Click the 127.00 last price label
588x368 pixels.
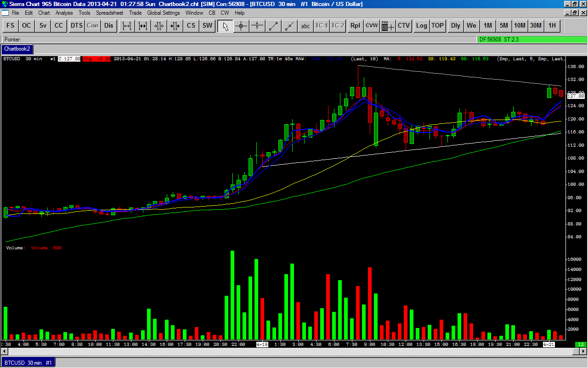(x=576, y=96)
